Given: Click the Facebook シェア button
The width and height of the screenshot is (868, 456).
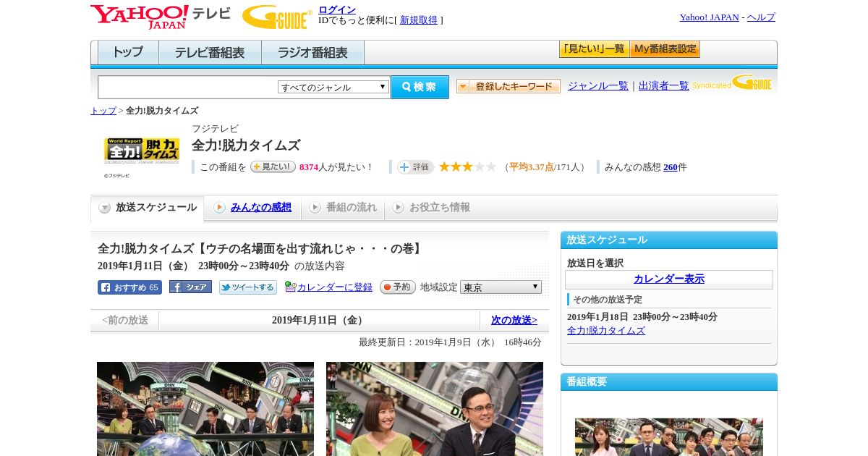Looking at the screenshot, I should [x=190, y=287].
